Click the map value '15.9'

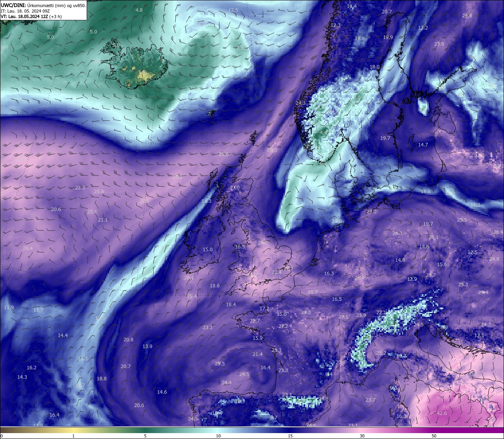coord(258,338)
